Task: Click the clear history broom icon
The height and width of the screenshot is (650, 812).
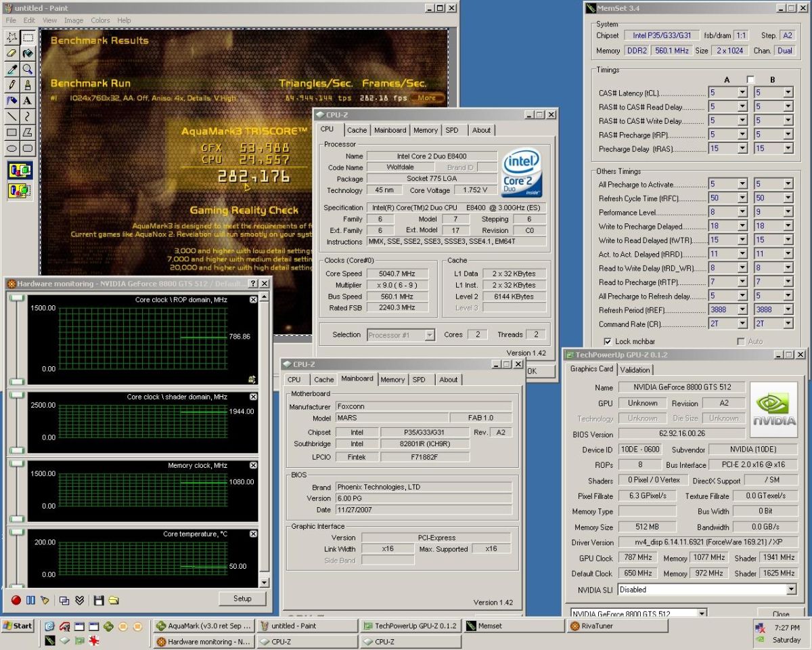Action: (x=45, y=600)
